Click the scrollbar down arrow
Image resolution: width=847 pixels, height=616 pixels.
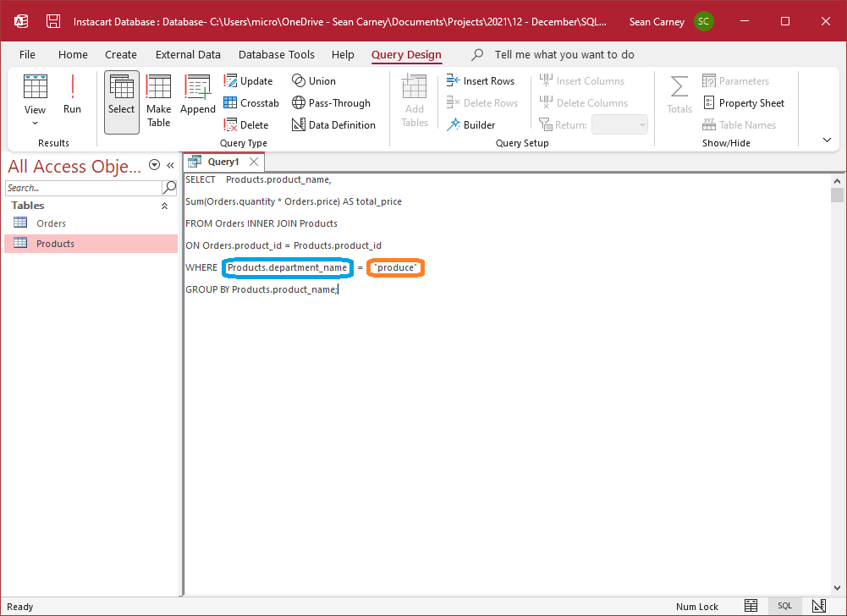tap(837, 588)
